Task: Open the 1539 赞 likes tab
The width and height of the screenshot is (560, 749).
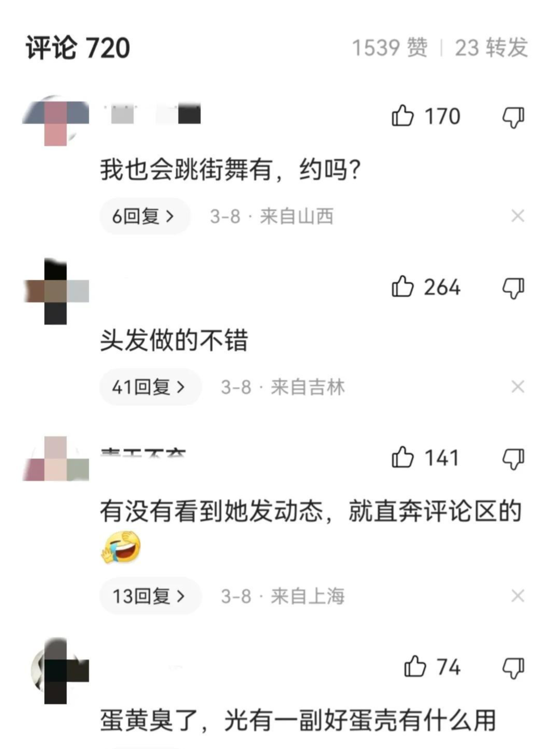Action: (x=390, y=48)
